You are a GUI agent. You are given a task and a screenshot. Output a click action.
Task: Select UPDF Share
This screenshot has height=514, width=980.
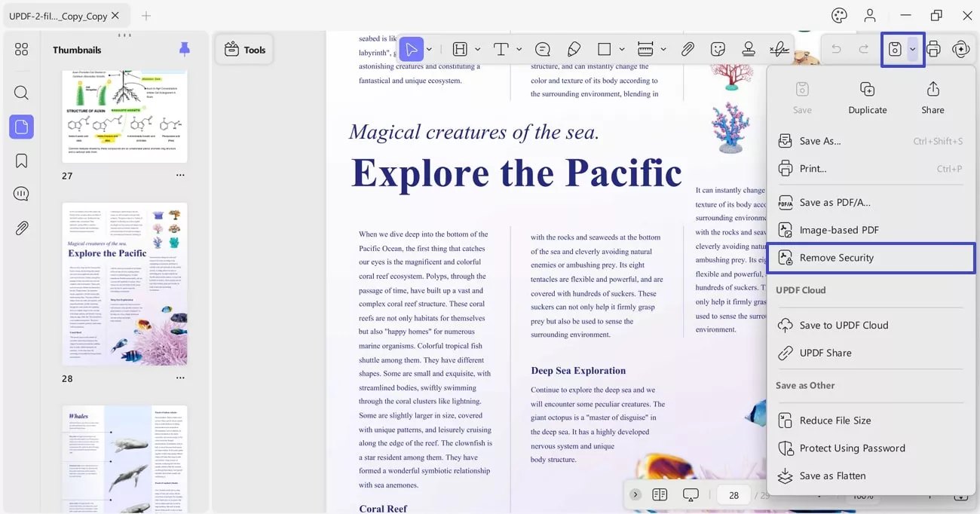click(871, 353)
